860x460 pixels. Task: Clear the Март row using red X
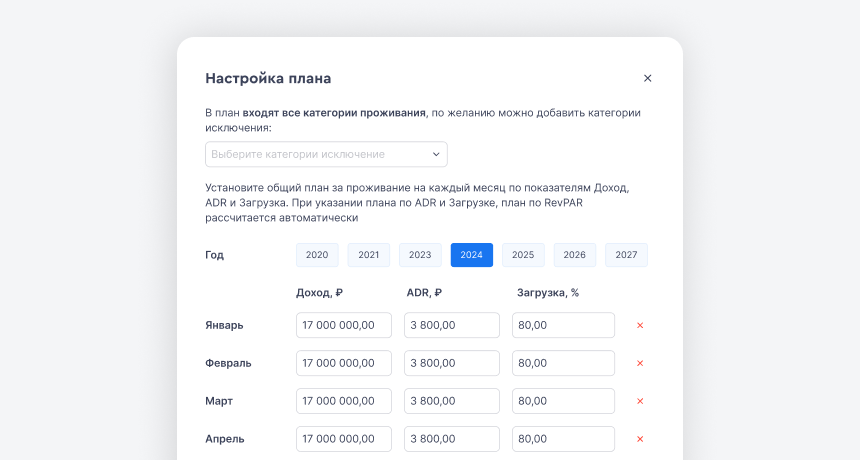pos(640,401)
